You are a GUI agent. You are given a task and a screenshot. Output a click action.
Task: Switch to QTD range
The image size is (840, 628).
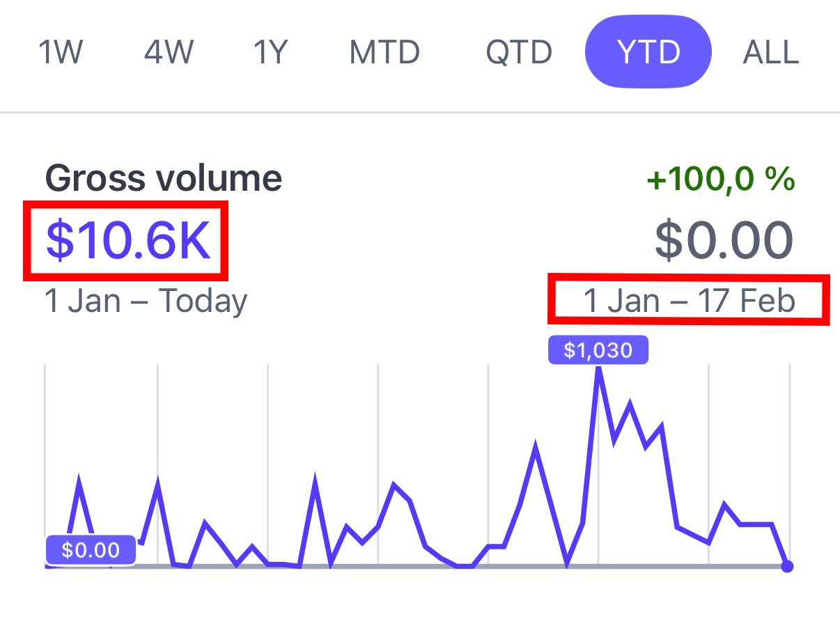[x=519, y=53]
